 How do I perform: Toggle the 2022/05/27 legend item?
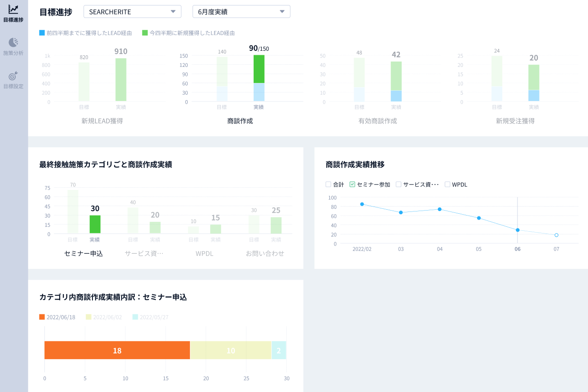tap(151, 317)
